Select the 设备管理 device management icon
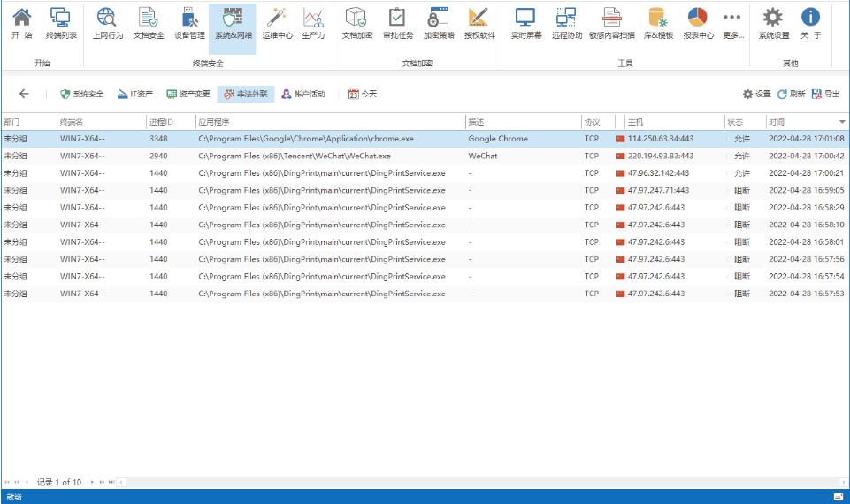Screen dimensions: 850x504 [x=189, y=23]
